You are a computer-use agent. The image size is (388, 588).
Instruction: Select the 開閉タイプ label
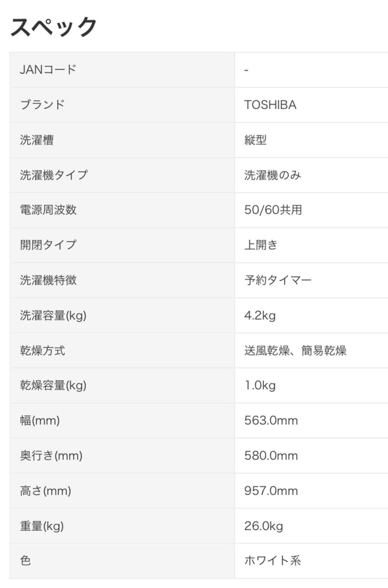48,245
